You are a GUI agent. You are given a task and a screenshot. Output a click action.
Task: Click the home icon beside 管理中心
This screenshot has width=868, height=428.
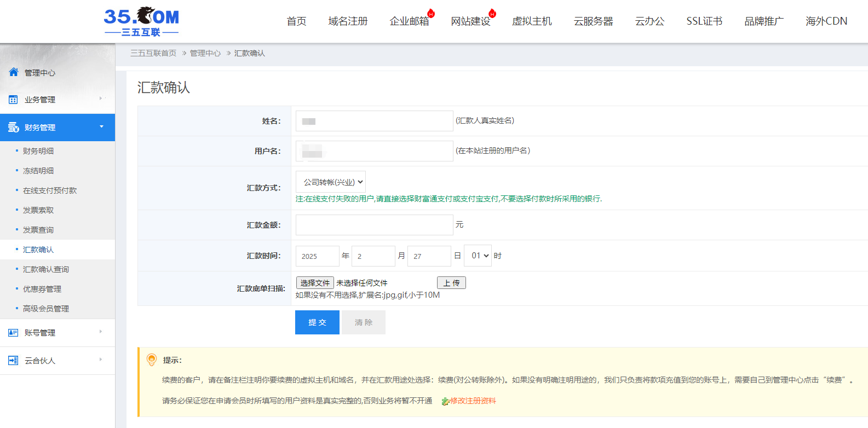point(14,72)
